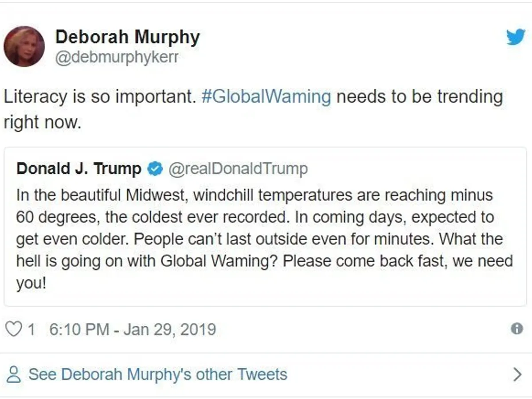Click the verified badge beside Donald J. Trump
532x399 pixels.
pos(154,169)
